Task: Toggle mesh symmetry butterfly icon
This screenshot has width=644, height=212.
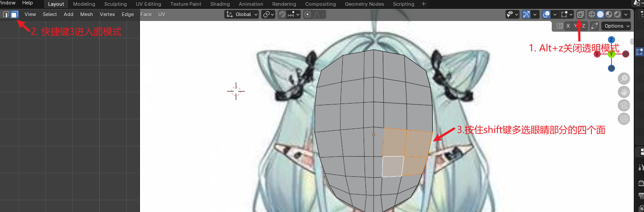Action: coord(559,26)
